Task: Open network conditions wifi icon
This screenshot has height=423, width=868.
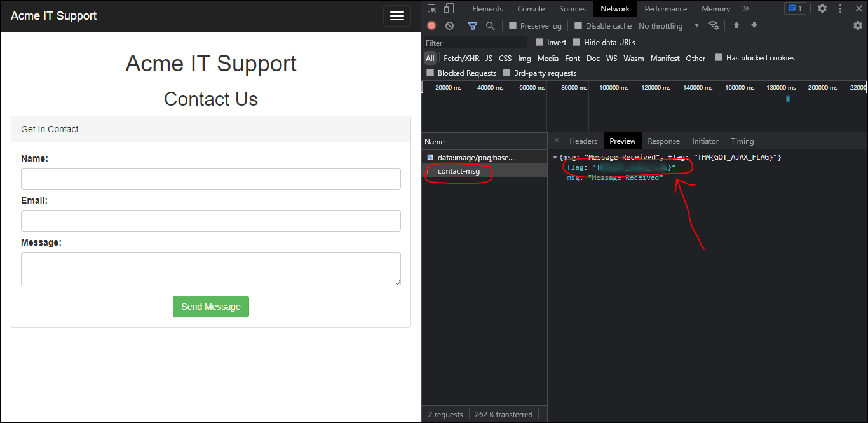Action: click(x=714, y=25)
